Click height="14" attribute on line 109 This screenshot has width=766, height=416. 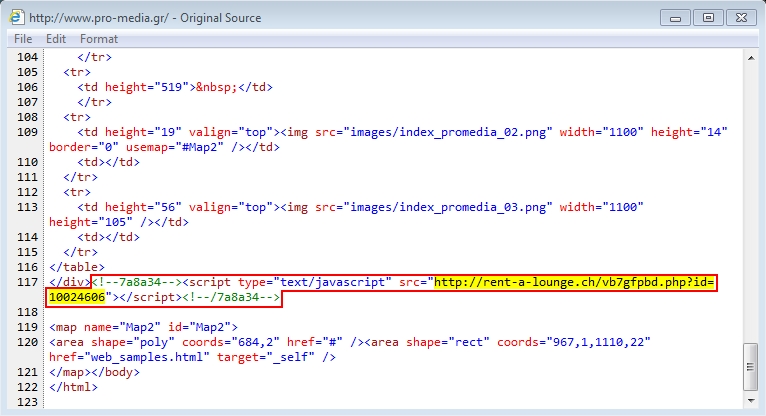point(689,132)
